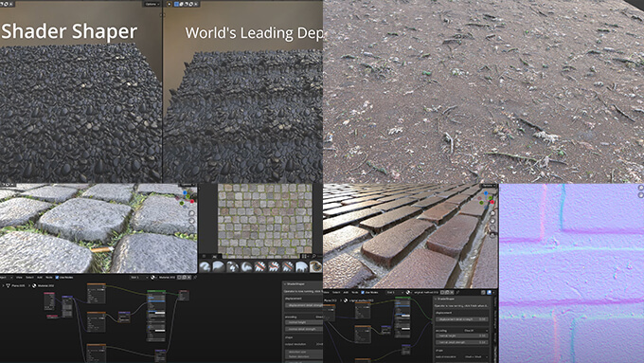Collapse ShaderShaper panel in brick node editor
This screenshot has width=644, height=363.
pyautogui.click(x=436, y=299)
